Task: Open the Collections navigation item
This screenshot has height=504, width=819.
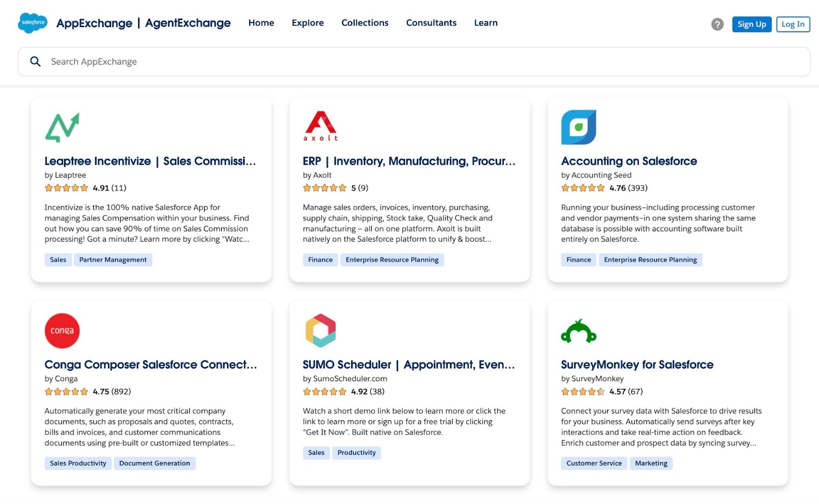Action: click(365, 23)
